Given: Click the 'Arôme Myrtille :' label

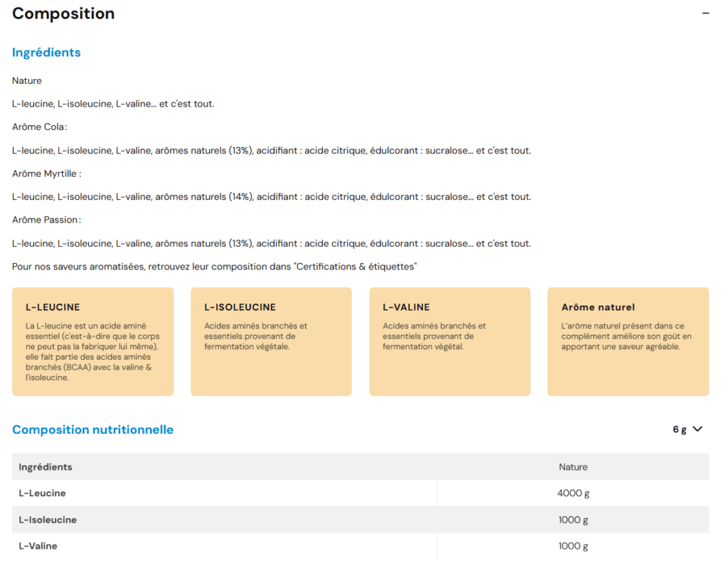Looking at the screenshot, I should click(x=46, y=173).
